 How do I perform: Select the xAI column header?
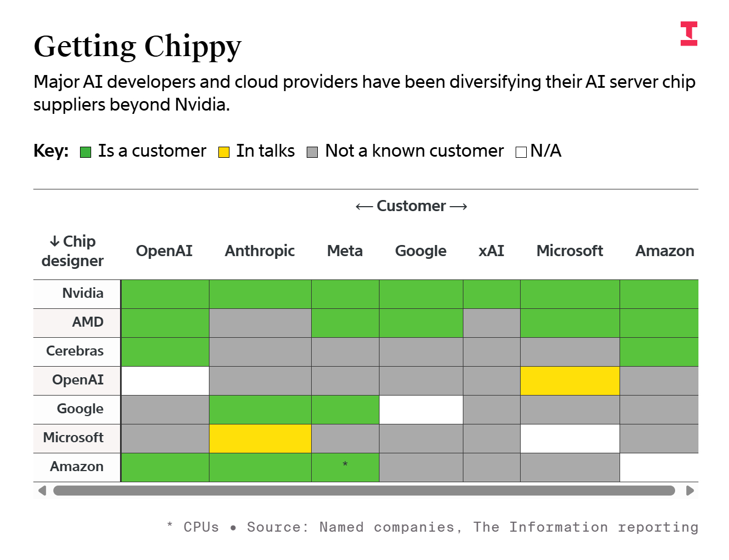492,251
